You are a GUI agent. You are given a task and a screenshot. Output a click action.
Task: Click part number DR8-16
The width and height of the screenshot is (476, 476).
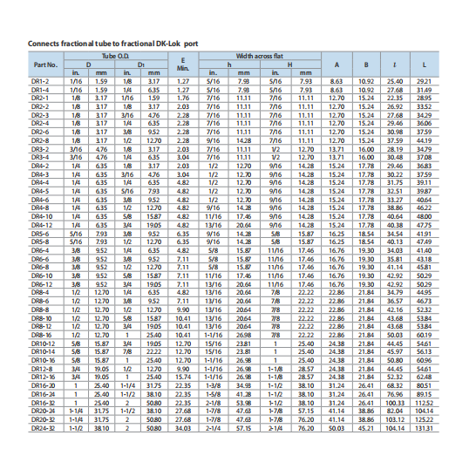pyautogui.click(x=42, y=335)
